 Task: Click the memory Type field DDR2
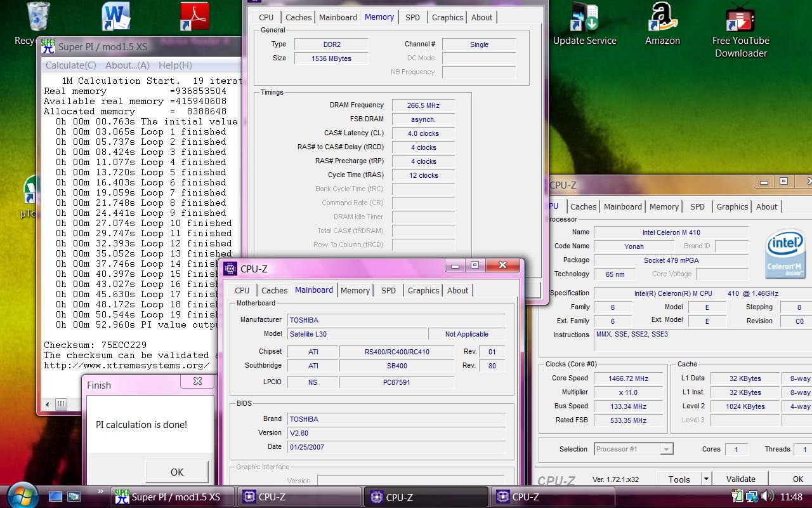[331, 44]
